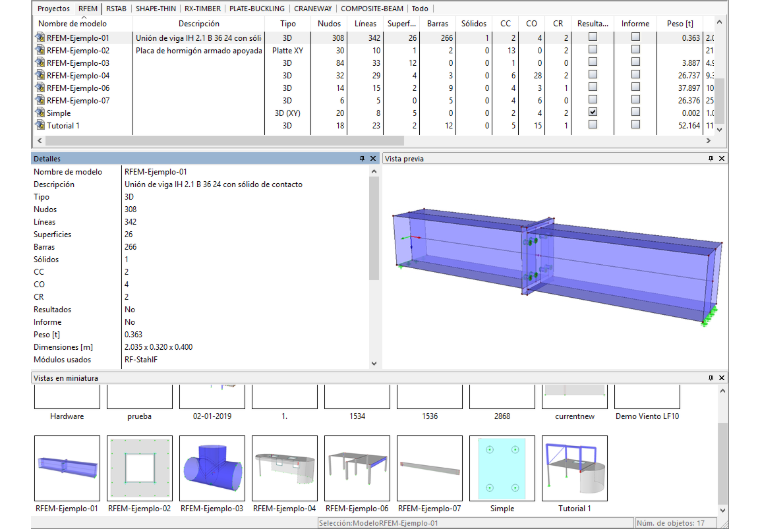
Task: Click the RFEM-Ejemplo-07 model file icon
Action: click(40, 100)
